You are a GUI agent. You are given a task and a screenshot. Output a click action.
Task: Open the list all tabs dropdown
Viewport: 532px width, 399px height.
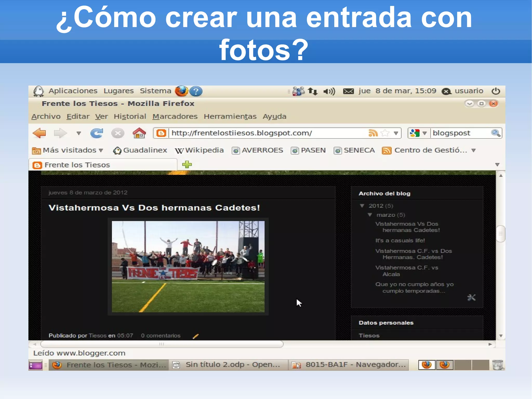click(x=497, y=165)
